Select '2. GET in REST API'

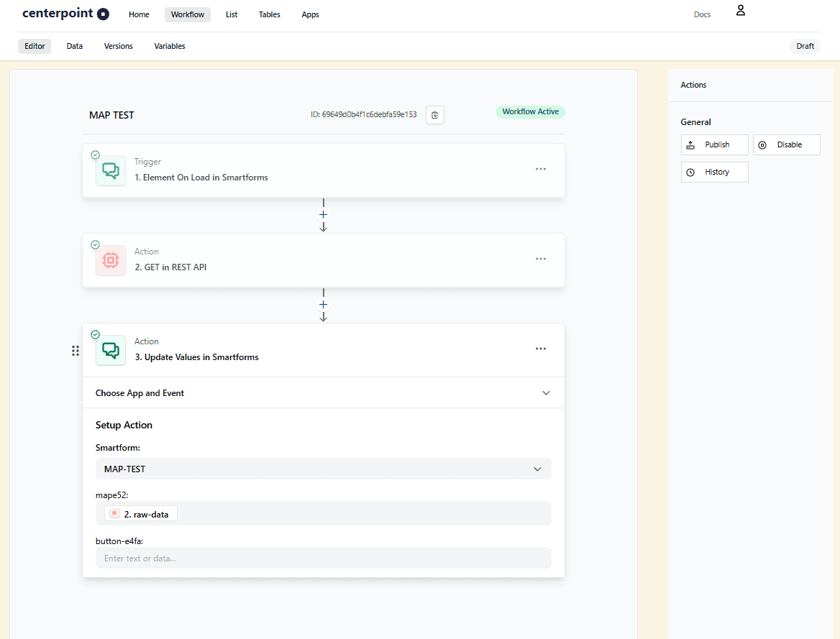point(170,267)
